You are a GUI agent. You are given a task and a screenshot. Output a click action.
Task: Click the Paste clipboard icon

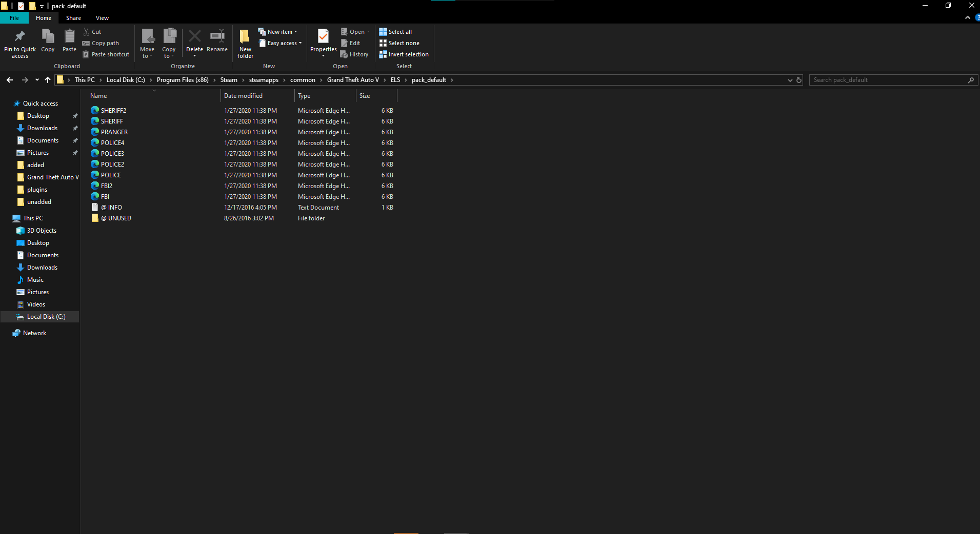pos(69,36)
